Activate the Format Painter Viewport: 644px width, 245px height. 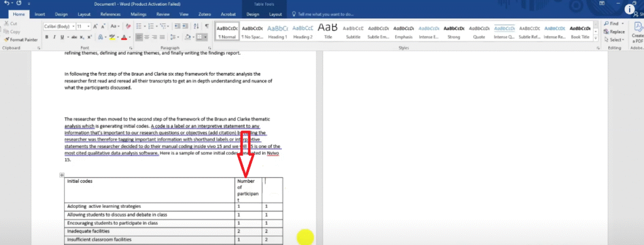pyautogui.click(x=21, y=40)
